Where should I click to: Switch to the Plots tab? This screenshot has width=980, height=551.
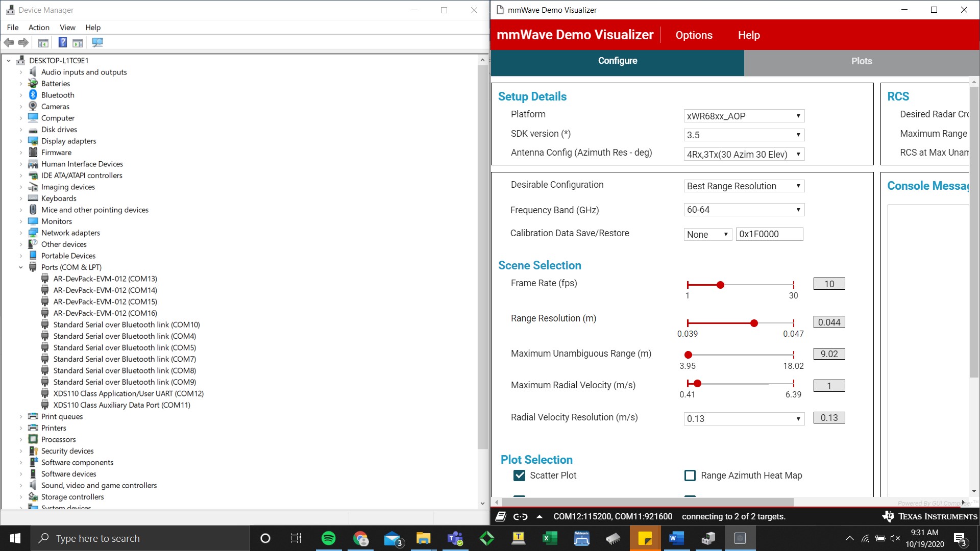click(x=861, y=61)
